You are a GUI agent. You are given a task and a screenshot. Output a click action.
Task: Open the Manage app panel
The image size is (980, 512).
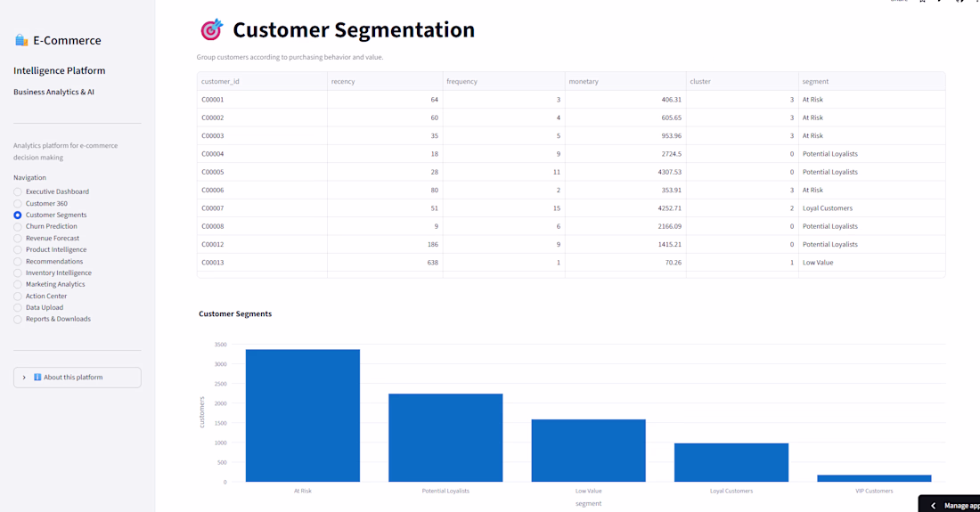[x=949, y=504]
